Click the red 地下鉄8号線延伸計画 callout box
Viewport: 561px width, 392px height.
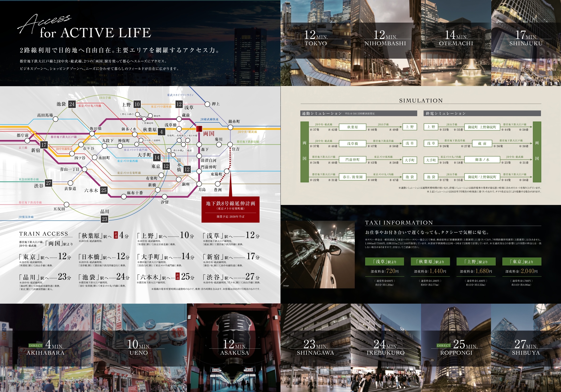230,209
